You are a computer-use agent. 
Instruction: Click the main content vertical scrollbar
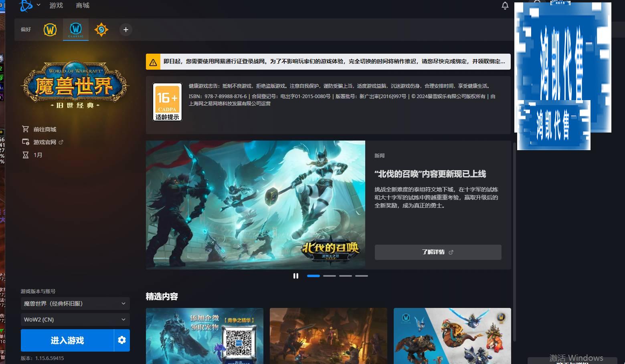514,242
